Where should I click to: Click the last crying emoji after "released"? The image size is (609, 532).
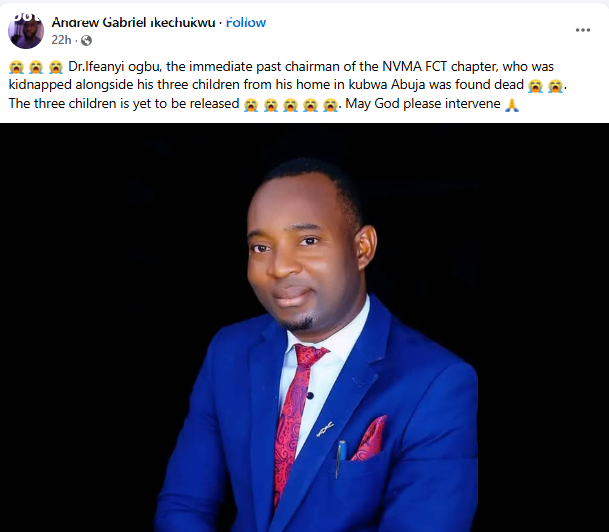[x=330, y=104]
